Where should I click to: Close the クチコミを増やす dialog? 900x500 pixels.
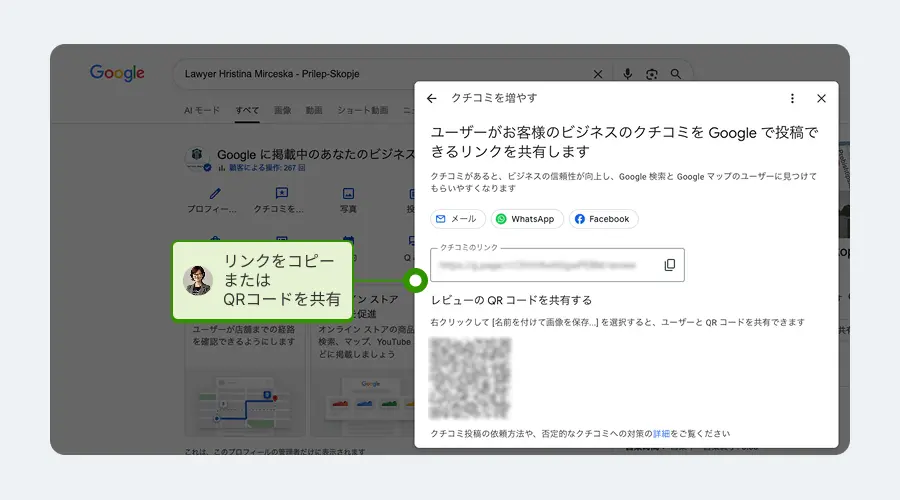coord(821,99)
